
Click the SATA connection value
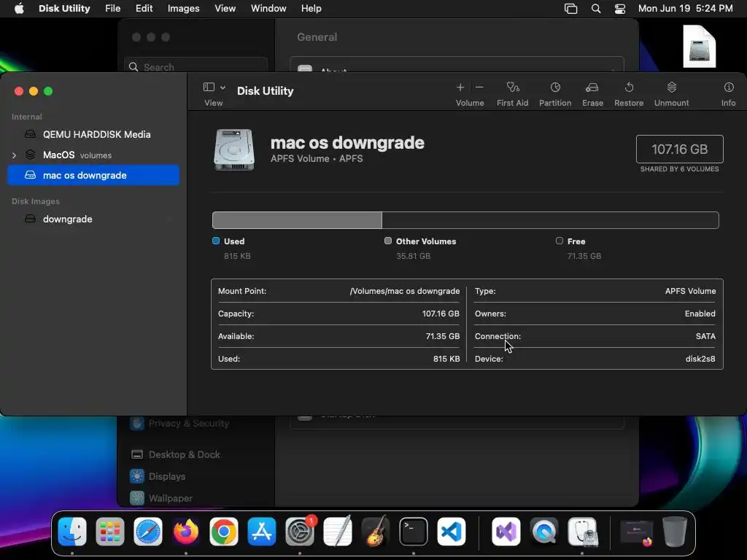tap(705, 336)
